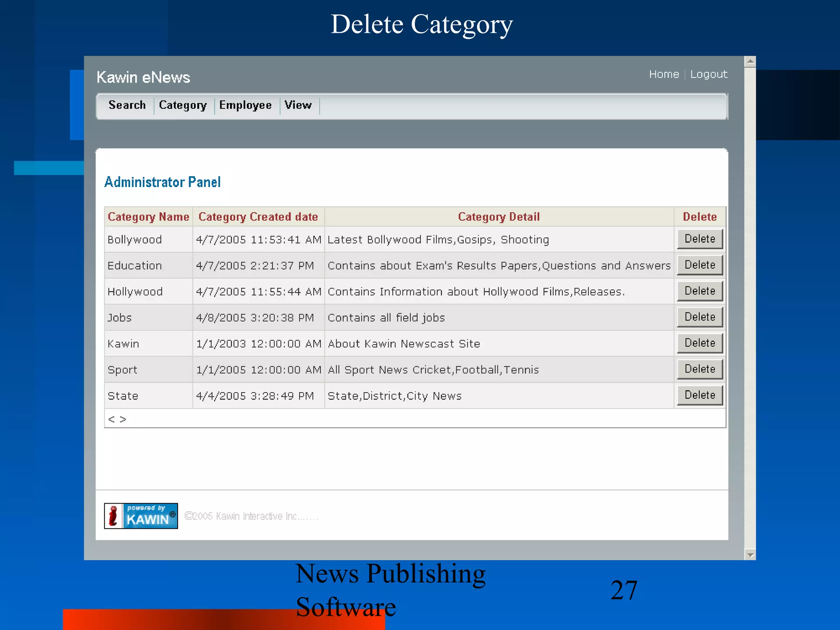Click the previous page '<' pager link
Screen dimensions: 840x630
click(111, 419)
